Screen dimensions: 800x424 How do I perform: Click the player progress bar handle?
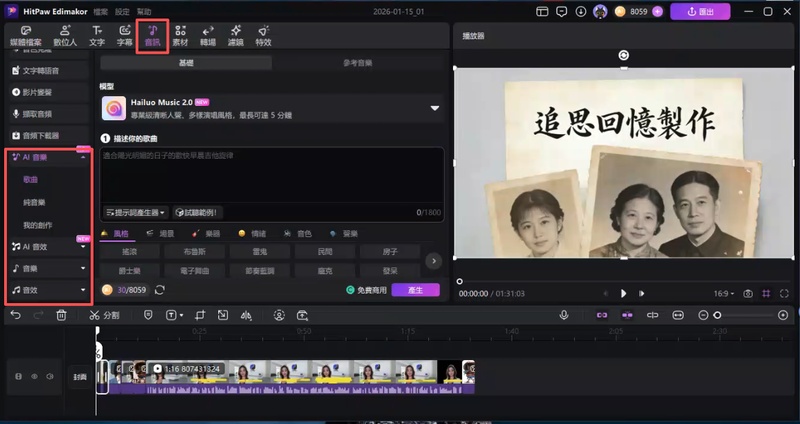[460, 281]
